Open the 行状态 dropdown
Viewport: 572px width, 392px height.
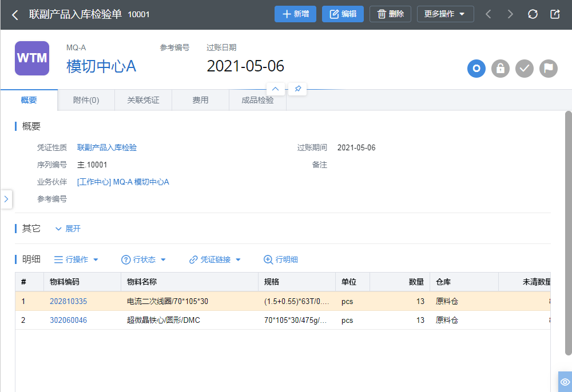[x=144, y=259]
